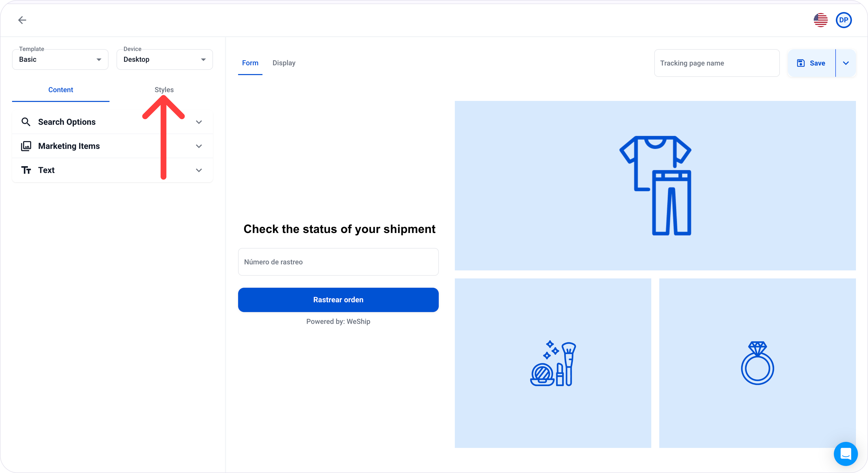Switch to the Styles tab

tap(164, 90)
